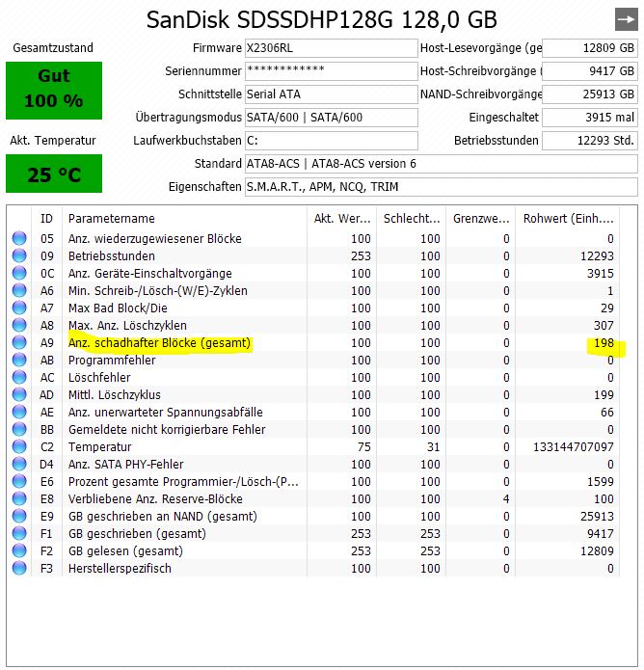Click the status orb for ID AB
Image resolution: width=644 pixels, height=670 pixels.
[19, 360]
